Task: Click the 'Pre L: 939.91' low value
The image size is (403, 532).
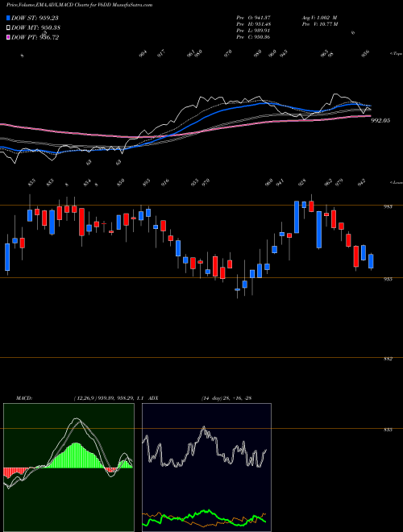Action: pos(253,31)
